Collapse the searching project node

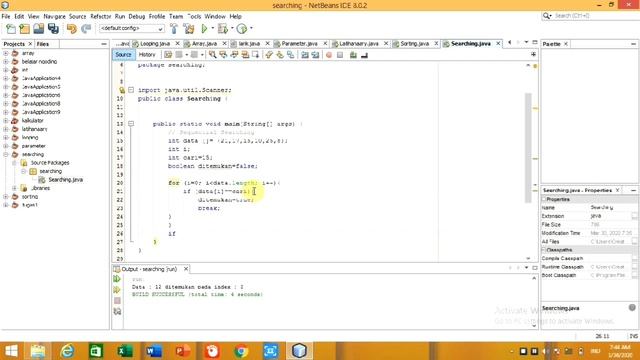point(6,154)
